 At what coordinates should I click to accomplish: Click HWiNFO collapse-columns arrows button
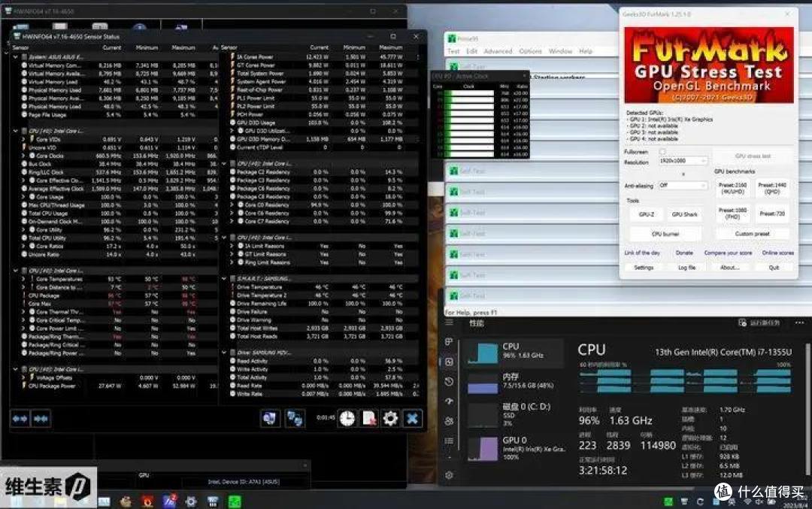pyautogui.click(x=41, y=418)
